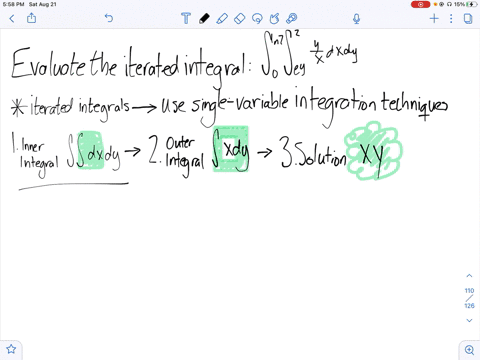Select the tape/link tool

tap(292, 18)
